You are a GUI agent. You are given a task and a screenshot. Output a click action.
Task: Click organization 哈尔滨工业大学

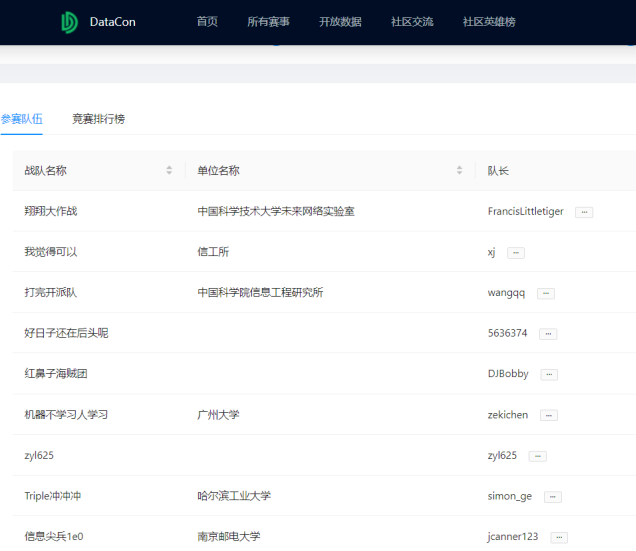point(234,496)
